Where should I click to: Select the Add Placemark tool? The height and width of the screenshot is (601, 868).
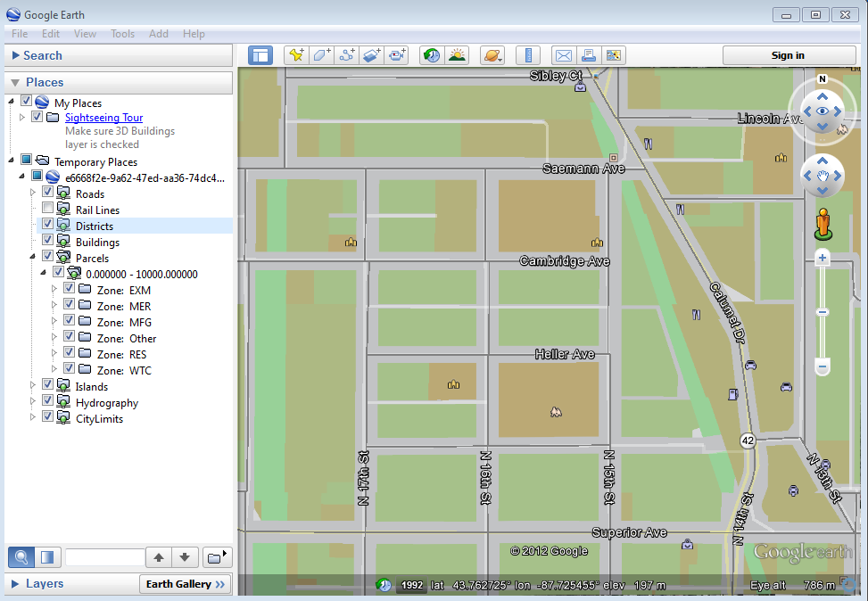click(296, 54)
